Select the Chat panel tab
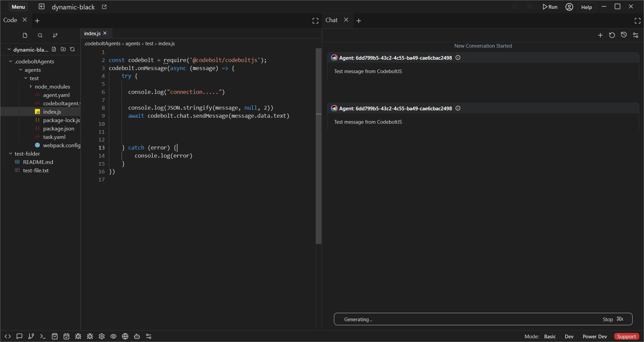 (332, 20)
